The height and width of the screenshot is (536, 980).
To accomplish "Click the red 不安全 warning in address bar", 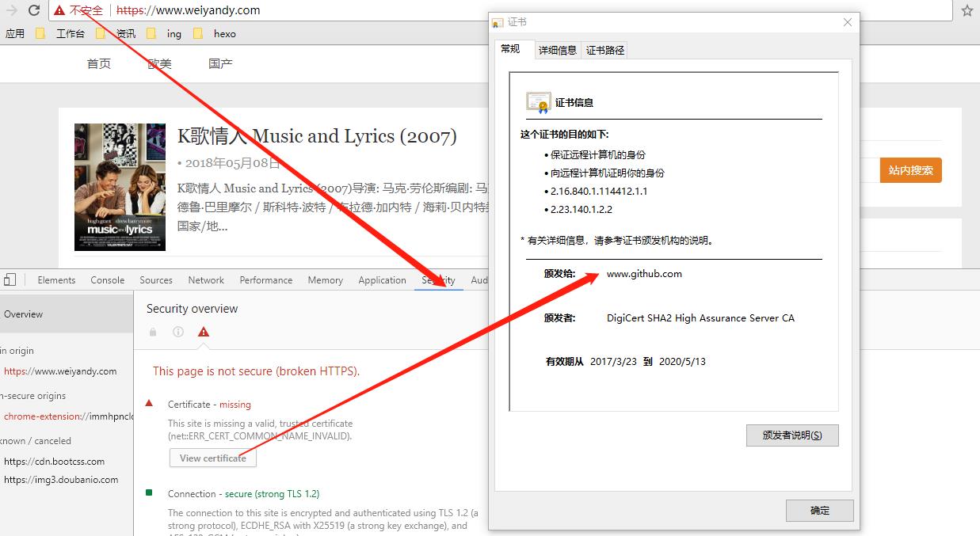I will [79, 10].
